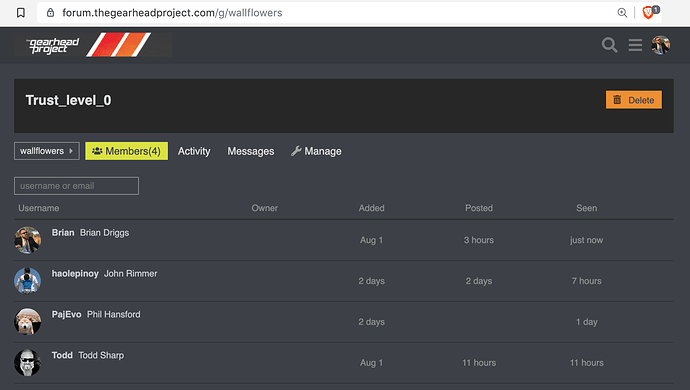Screen dimensions: 690x390
Task: Open current user avatar menu in header
Action: 661,45
